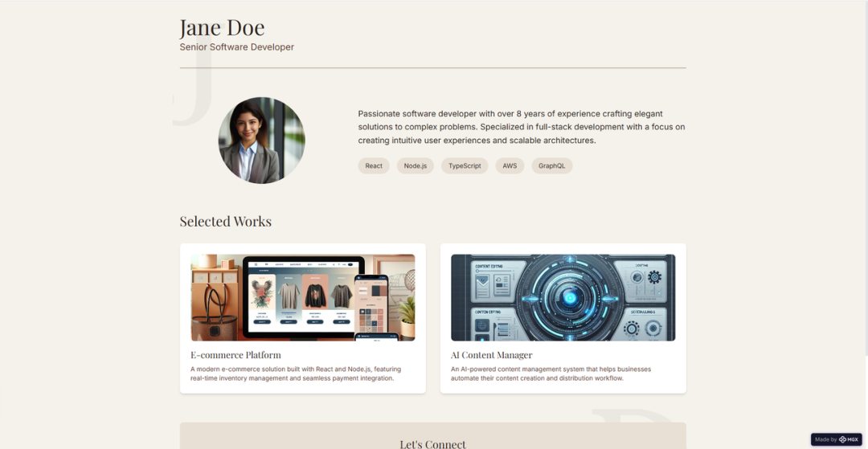Select the Node.js skill tag
This screenshot has width=868, height=449.
[416, 166]
